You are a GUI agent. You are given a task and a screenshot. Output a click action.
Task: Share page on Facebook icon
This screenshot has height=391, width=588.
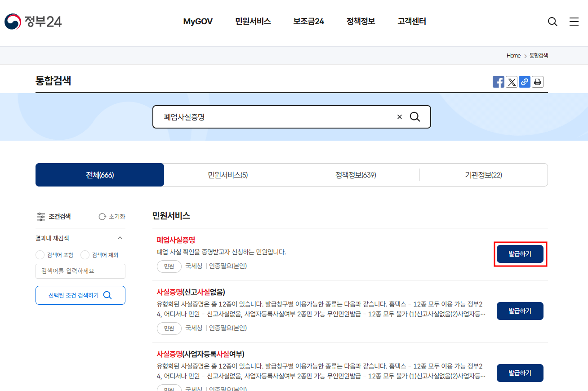point(499,82)
